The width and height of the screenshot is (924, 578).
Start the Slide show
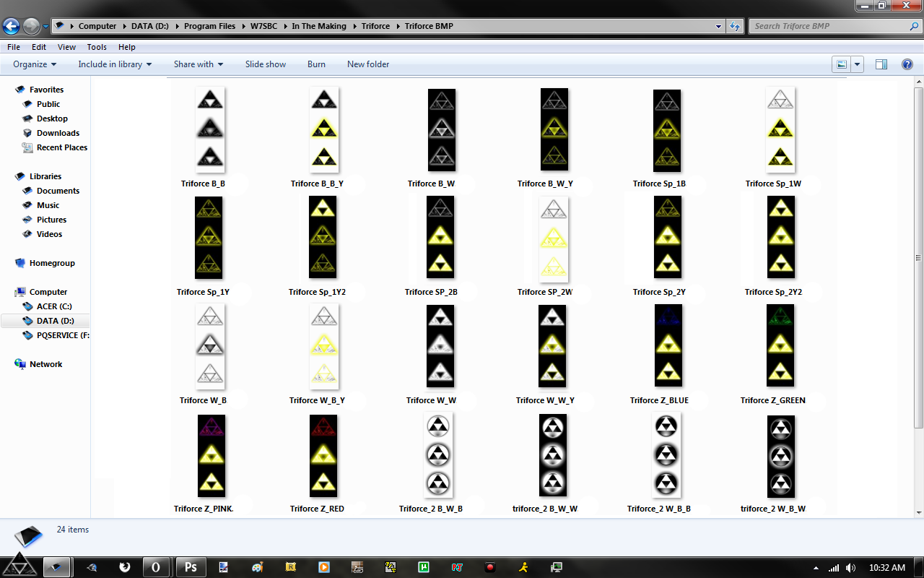265,64
